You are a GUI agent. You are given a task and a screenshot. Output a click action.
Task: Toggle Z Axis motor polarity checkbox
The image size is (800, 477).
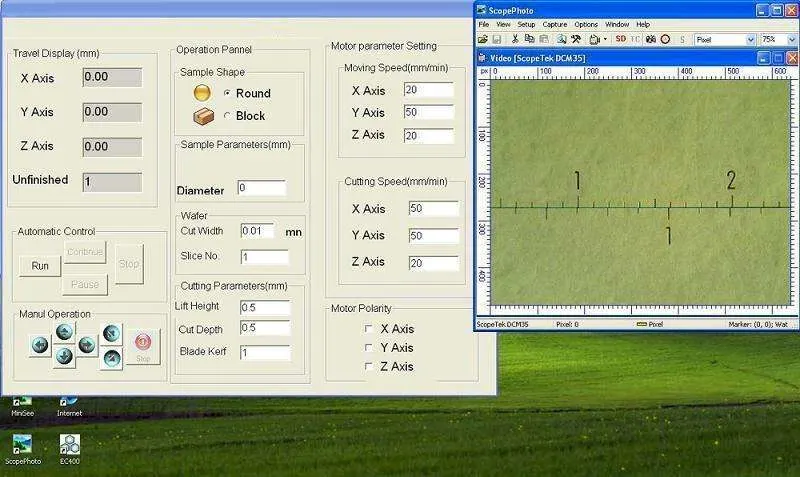coord(369,367)
